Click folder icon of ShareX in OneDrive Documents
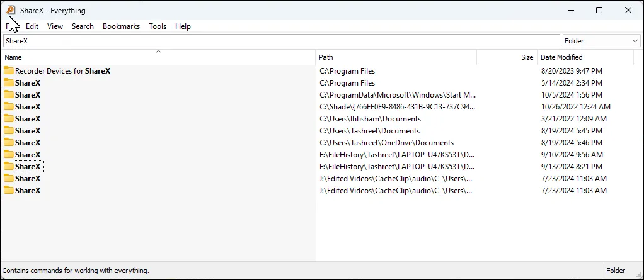Image resolution: width=644 pixels, height=280 pixels. click(9, 143)
